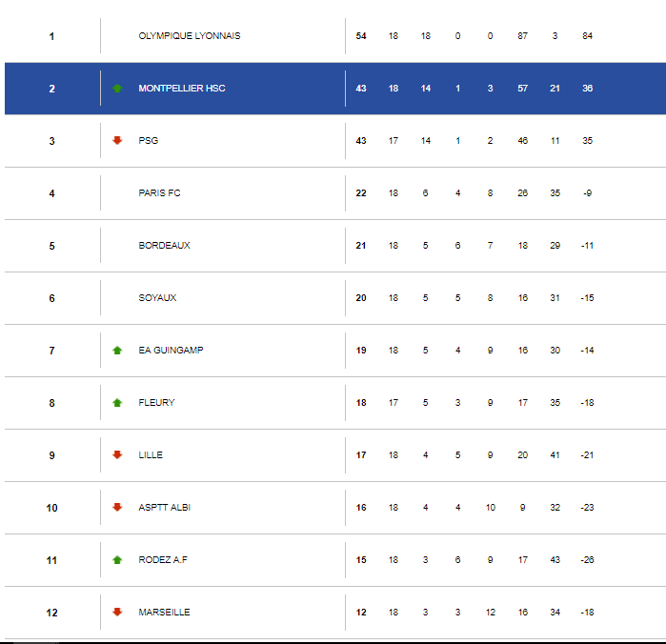Click the green up arrow beside EA Guingamp

point(117,350)
